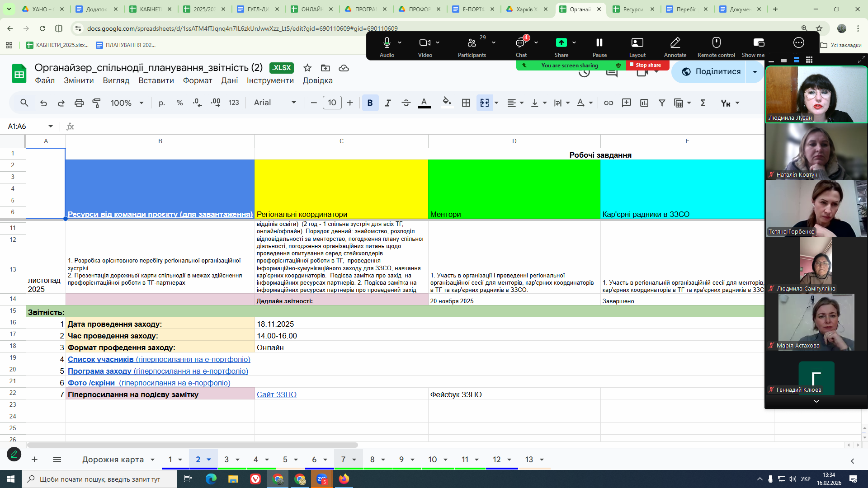Image resolution: width=868 pixels, height=488 pixels.
Task: Toggle italic formatting
Action: pos(388,103)
